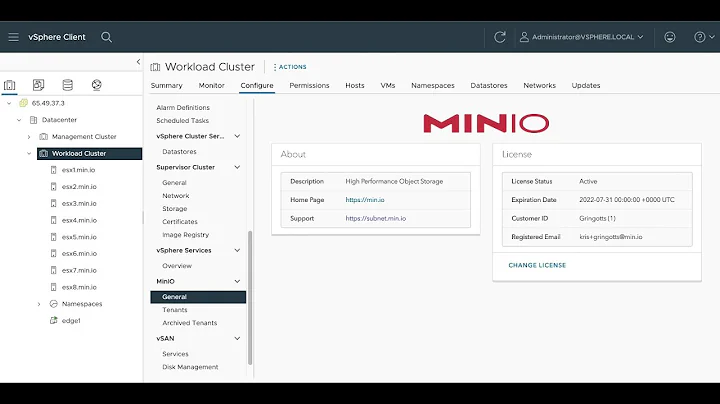Open the VMs tab
Screen dimensions: 720x404
click(x=388, y=85)
